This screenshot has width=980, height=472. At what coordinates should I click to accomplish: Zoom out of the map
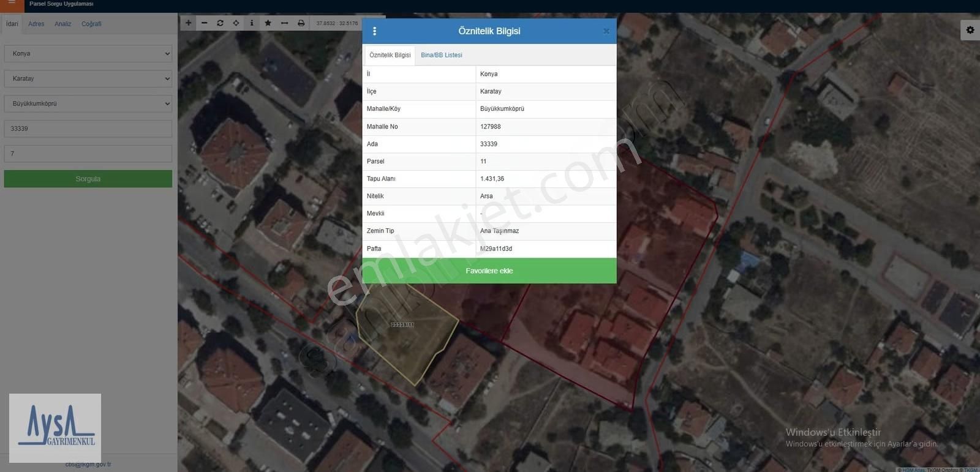tap(205, 23)
